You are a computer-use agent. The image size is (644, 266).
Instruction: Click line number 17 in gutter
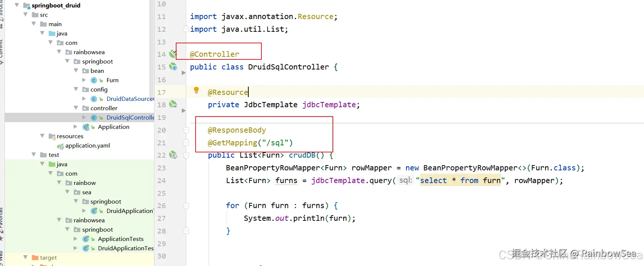[162, 92]
